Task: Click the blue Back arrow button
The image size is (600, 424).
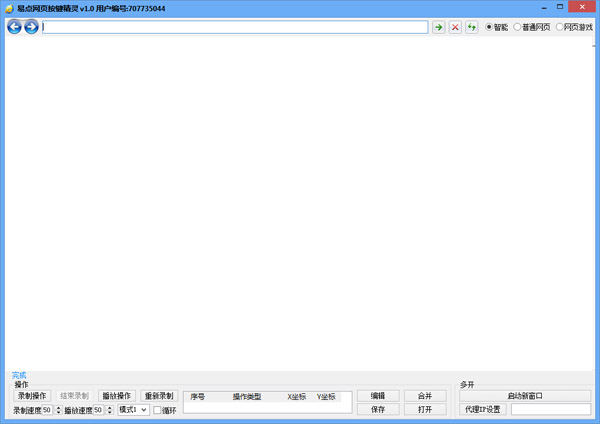Action: pos(15,27)
